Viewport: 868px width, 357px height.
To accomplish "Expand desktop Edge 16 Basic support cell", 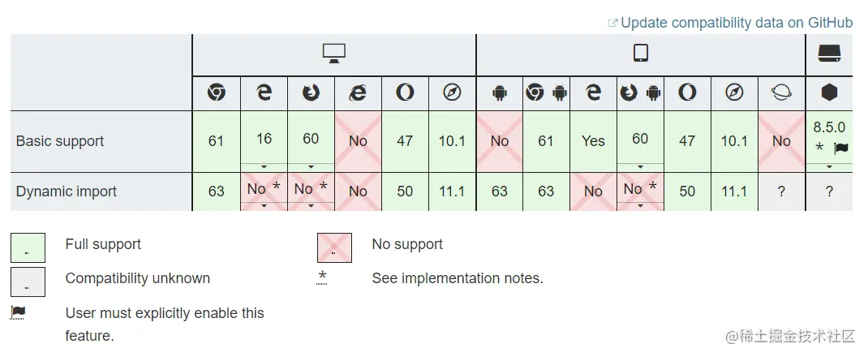I will [264, 166].
